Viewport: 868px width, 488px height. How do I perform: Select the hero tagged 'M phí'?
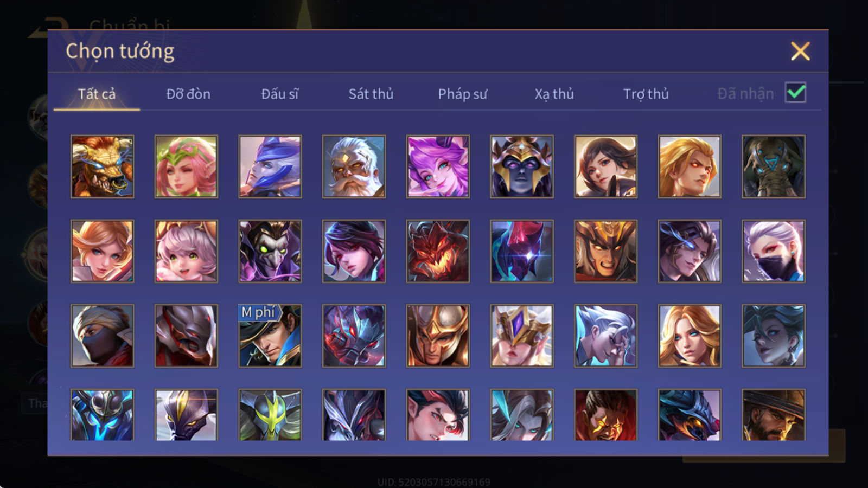pyautogui.click(x=270, y=336)
